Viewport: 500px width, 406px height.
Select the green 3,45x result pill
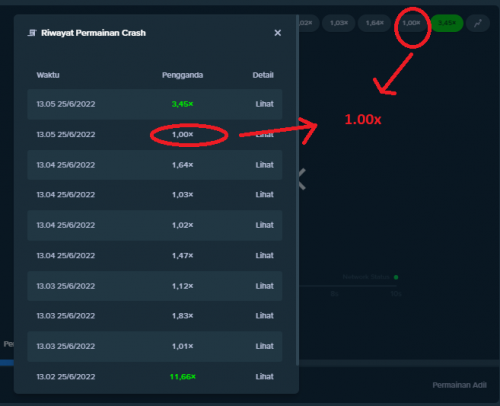(447, 23)
